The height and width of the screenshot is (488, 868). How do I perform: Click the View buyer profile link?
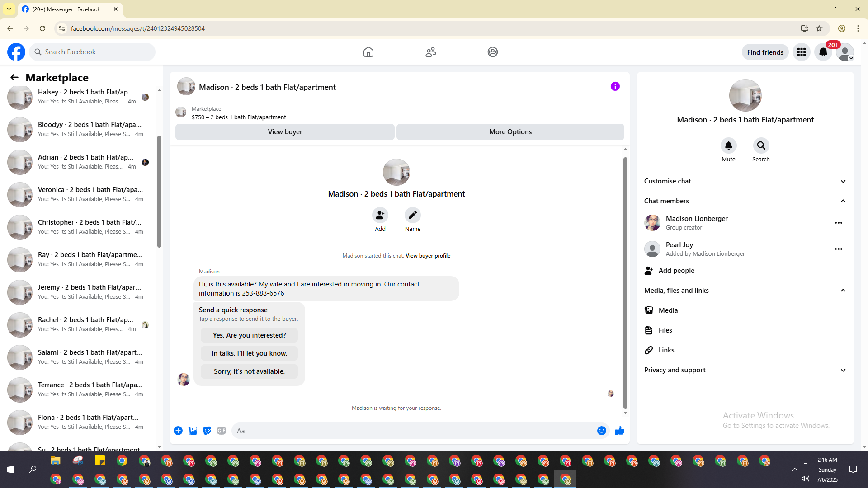[428, 256]
